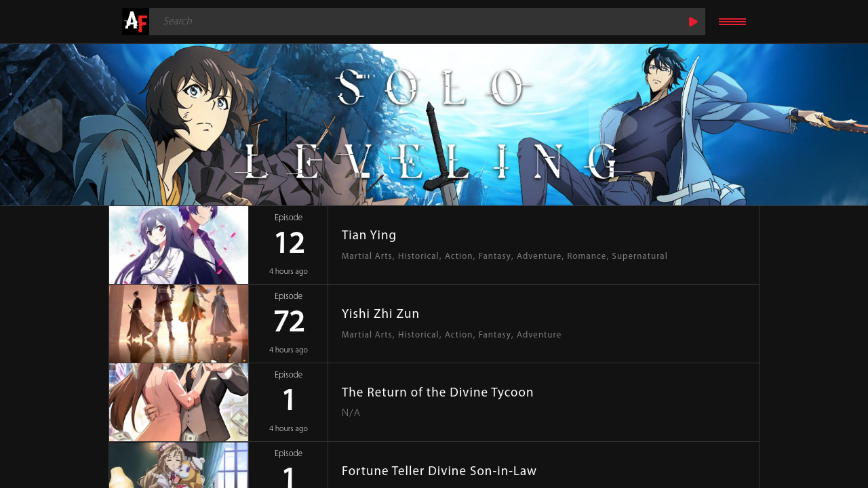Click Yishi Zhi Zun genre list text
This screenshot has width=868, height=488.
pyautogui.click(x=452, y=335)
